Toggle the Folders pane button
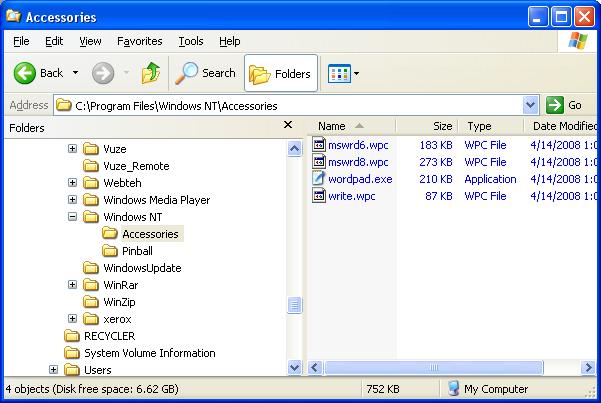This screenshot has height=403, width=601. click(x=281, y=73)
